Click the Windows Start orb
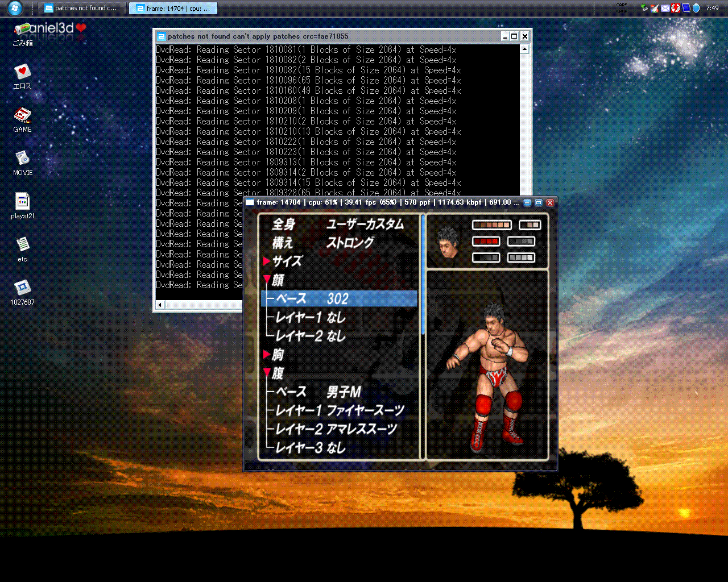The width and height of the screenshot is (728, 582). tap(15, 8)
